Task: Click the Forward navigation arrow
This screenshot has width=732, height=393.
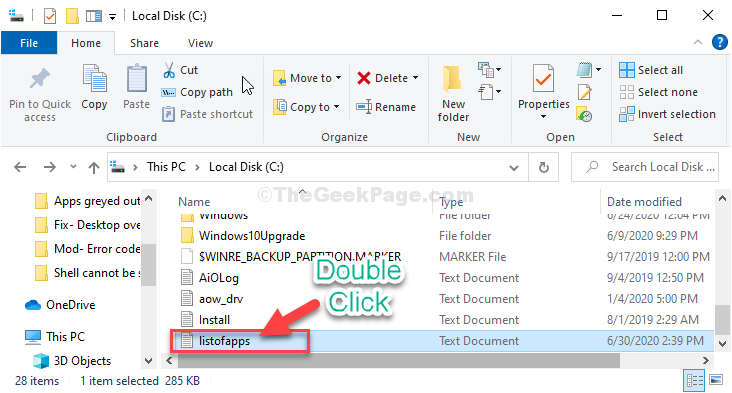Action: tap(49, 167)
